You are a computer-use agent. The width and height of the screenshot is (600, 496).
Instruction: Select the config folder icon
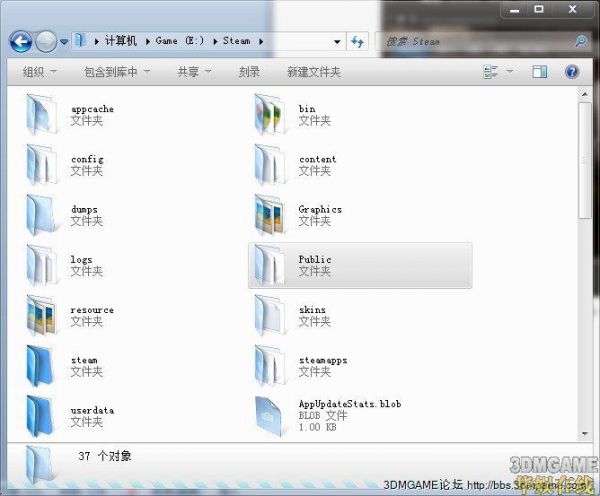pyautogui.click(x=41, y=165)
